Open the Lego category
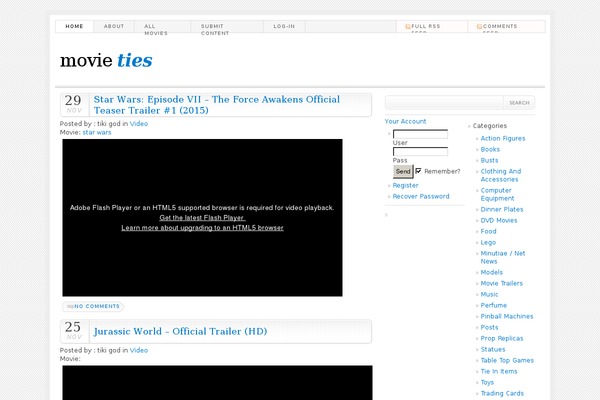Viewport: 600px width, 400px height. coord(488,243)
